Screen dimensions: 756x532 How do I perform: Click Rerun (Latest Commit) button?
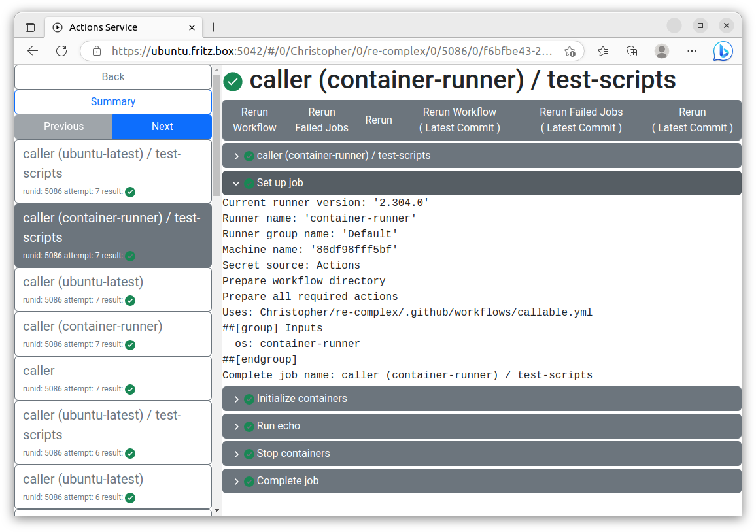pyautogui.click(x=693, y=120)
